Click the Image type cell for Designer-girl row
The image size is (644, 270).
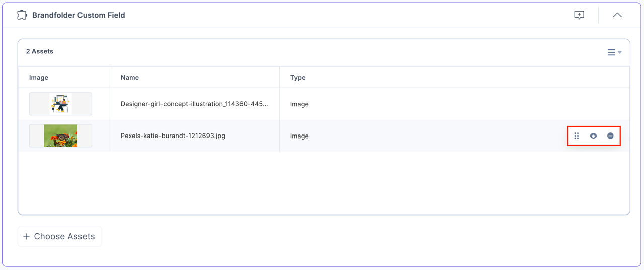pos(299,104)
